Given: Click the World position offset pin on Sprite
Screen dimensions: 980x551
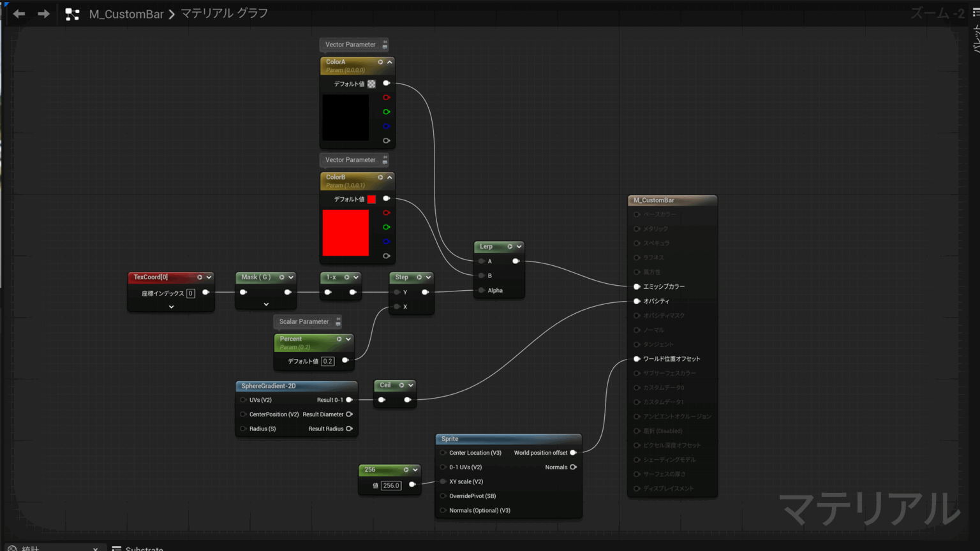Looking at the screenshot, I should click(x=573, y=453).
